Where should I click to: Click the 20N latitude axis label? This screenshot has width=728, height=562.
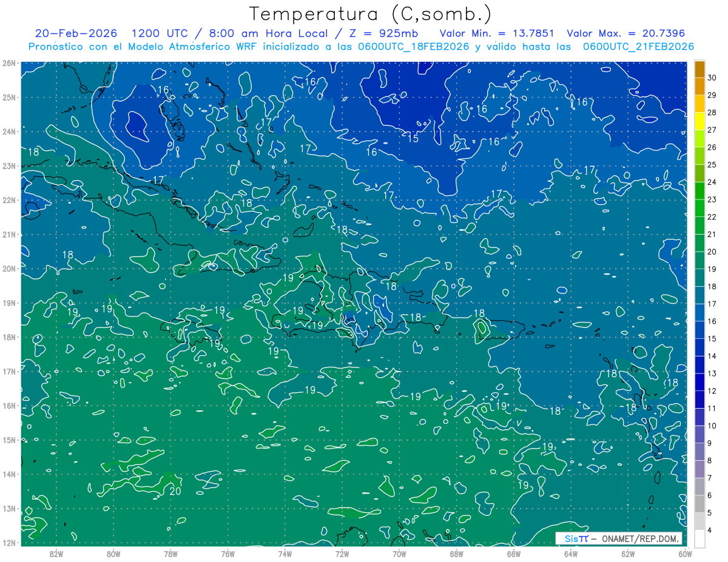point(8,269)
